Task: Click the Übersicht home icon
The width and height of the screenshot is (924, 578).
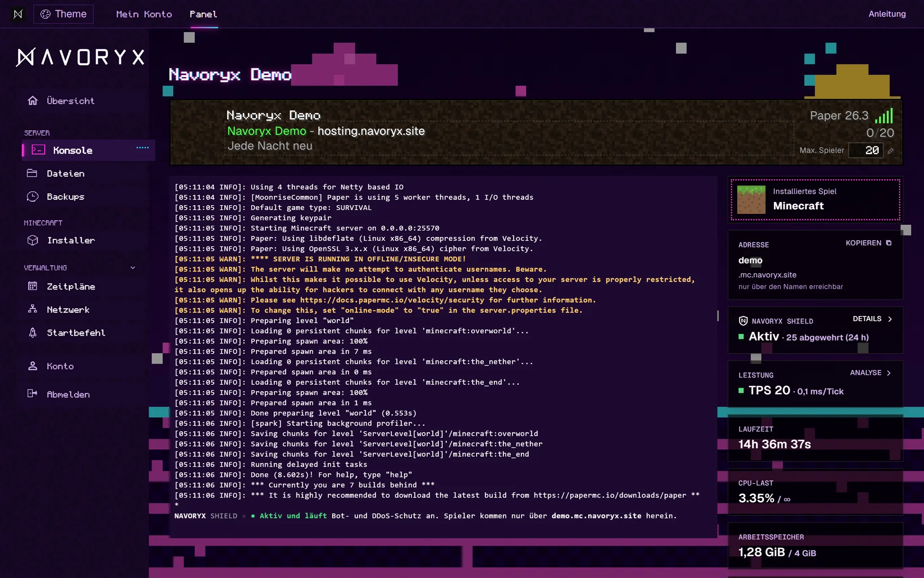Action: pos(33,100)
